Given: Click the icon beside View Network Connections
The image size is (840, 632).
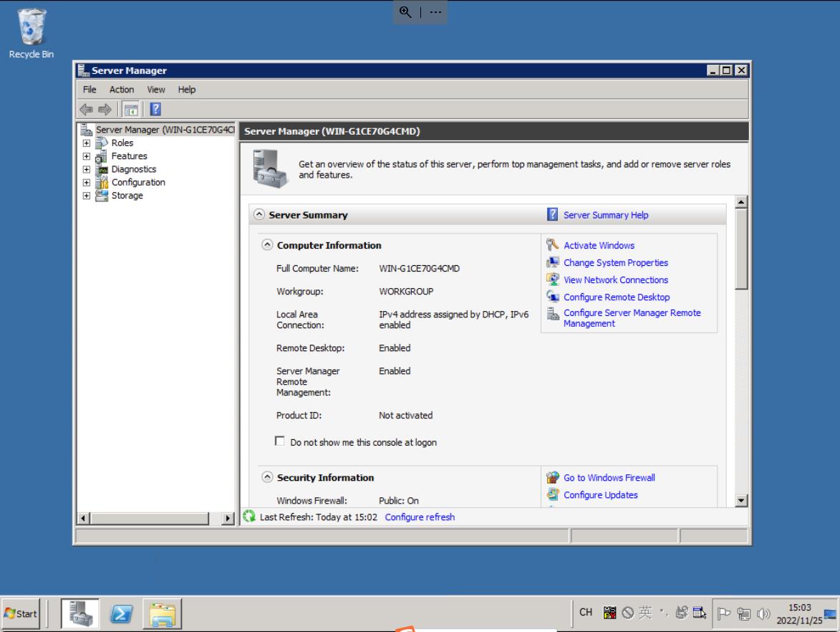Looking at the screenshot, I should click(x=552, y=279).
